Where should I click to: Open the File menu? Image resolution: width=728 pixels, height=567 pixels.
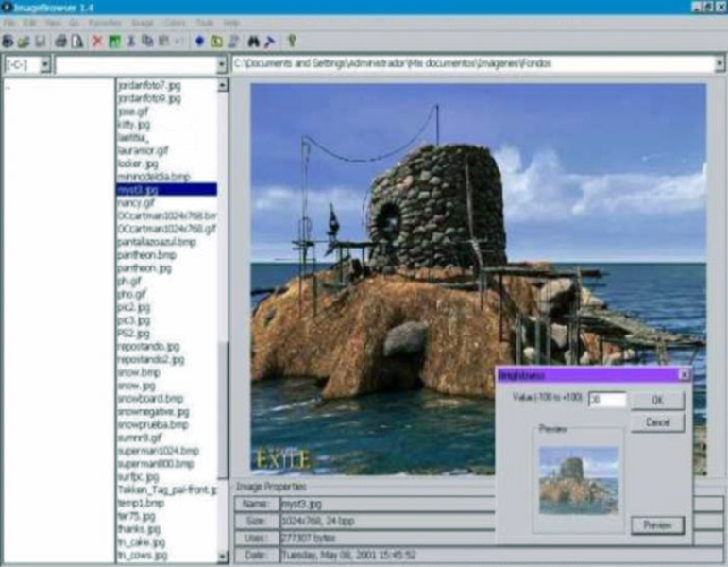(x=9, y=23)
